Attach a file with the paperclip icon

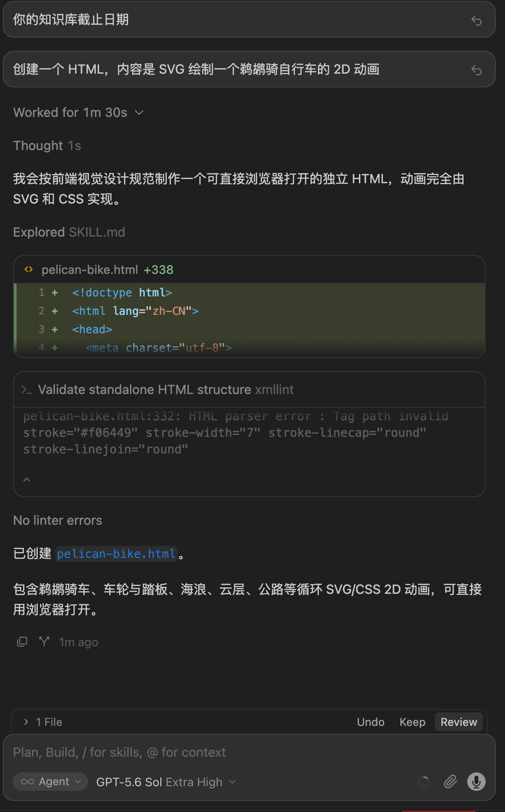coord(450,781)
